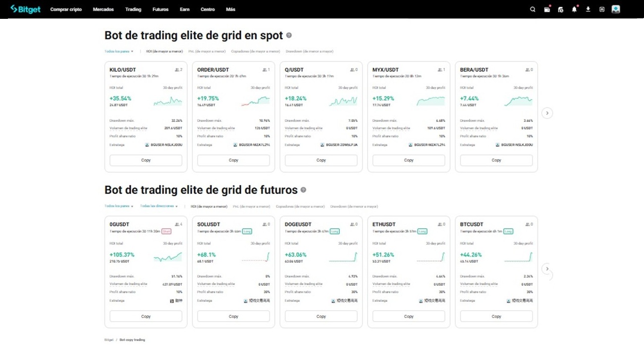Click the profile avatar in the top right
644x346 pixels.
[x=615, y=9]
